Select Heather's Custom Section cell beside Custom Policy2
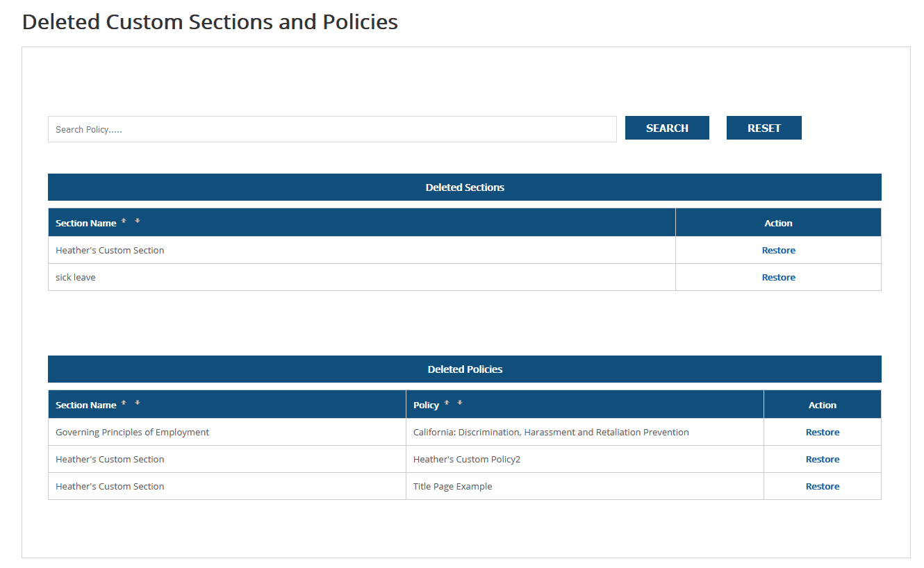This screenshot has height=568, width=924. pos(227,459)
